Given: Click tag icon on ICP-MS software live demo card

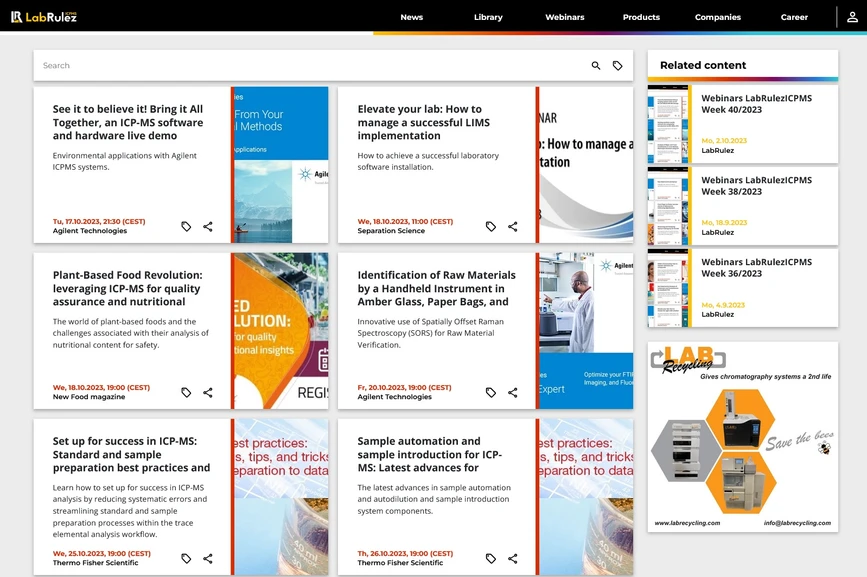Looking at the screenshot, I should (x=186, y=227).
